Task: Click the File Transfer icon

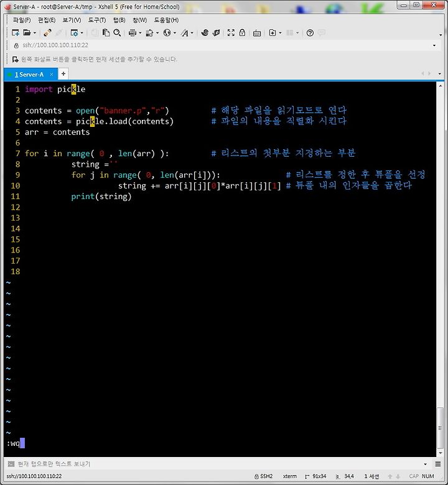Action: click(x=149, y=32)
